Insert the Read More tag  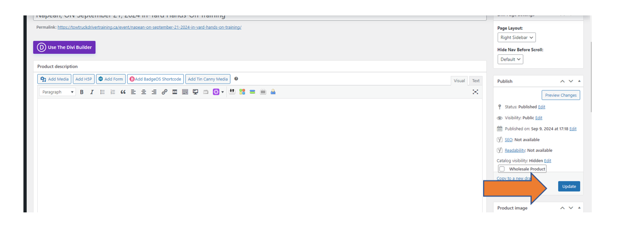tap(175, 92)
